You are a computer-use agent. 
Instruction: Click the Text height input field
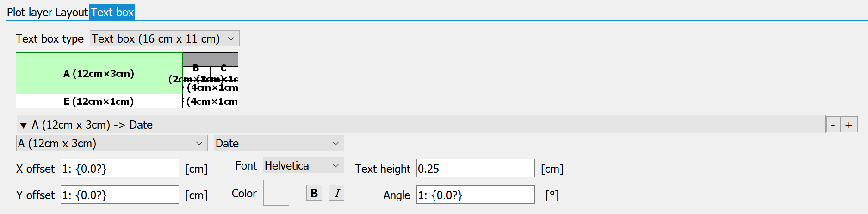(x=476, y=168)
